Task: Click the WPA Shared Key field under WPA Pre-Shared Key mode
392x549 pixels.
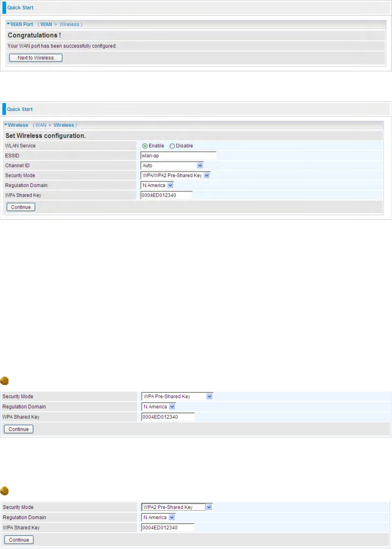Action: tap(168, 417)
